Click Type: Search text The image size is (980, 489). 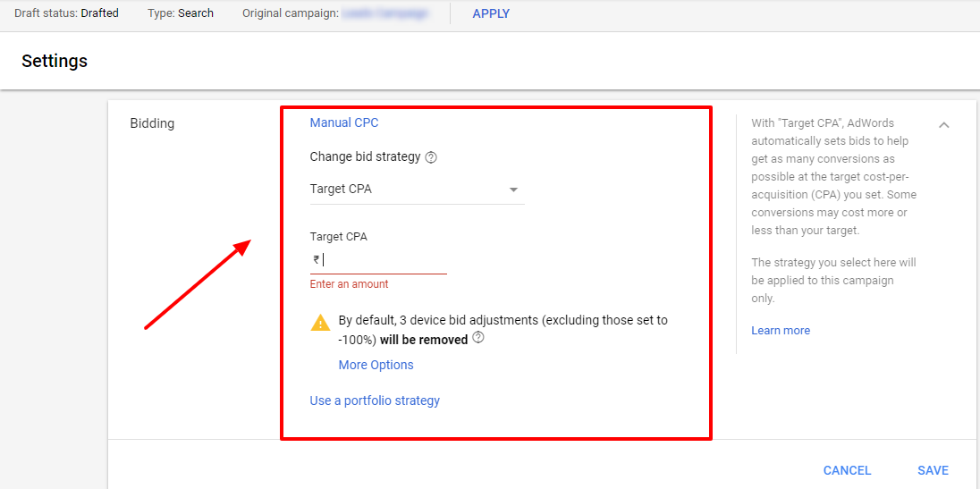pos(181,13)
